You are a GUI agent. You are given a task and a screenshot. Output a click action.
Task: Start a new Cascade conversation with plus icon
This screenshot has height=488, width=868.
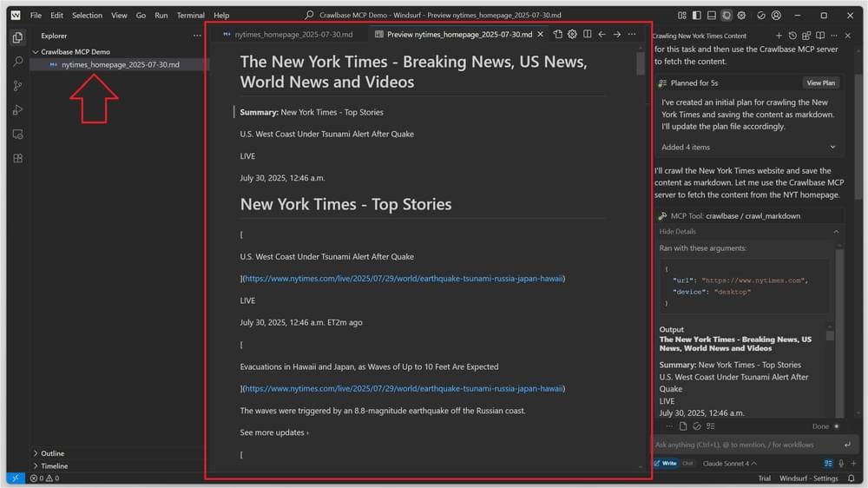[779, 36]
